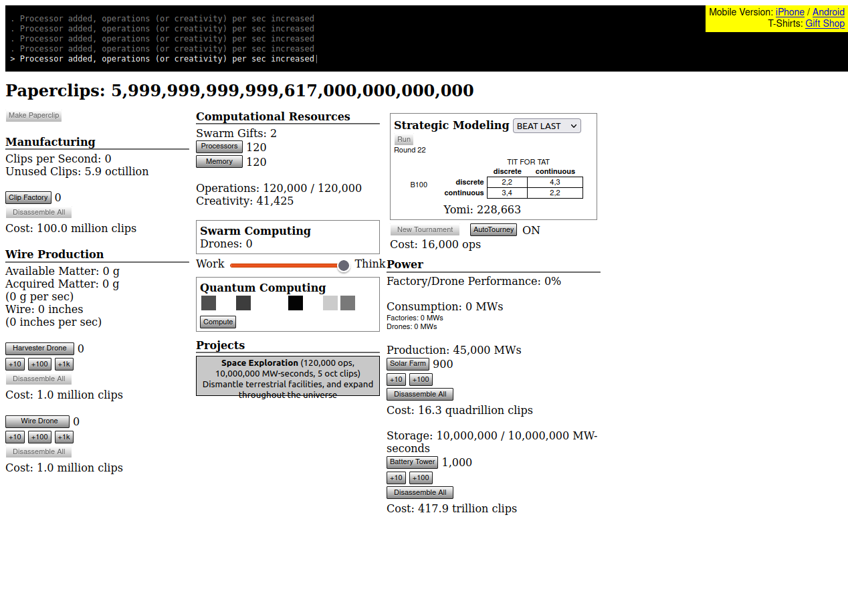The width and height of the screenshot is (848, 616).
Task: Click the payoff cell showing 3,4
Action: click(x=507, y=193)
